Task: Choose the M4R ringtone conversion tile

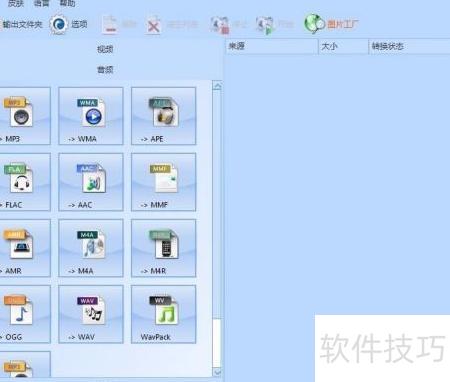Action: point(163,248)
